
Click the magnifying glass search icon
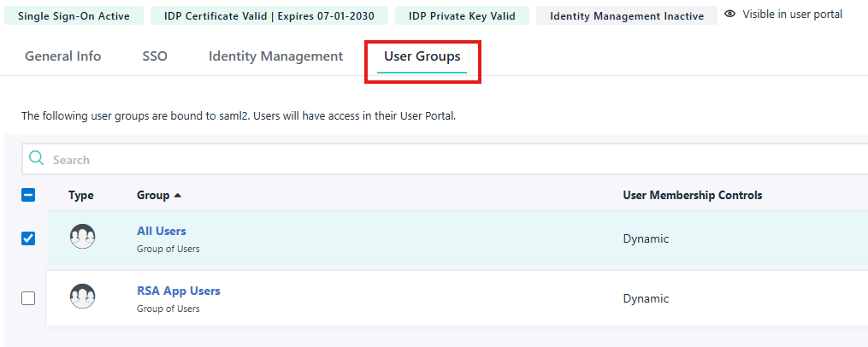tap(36, 159)
